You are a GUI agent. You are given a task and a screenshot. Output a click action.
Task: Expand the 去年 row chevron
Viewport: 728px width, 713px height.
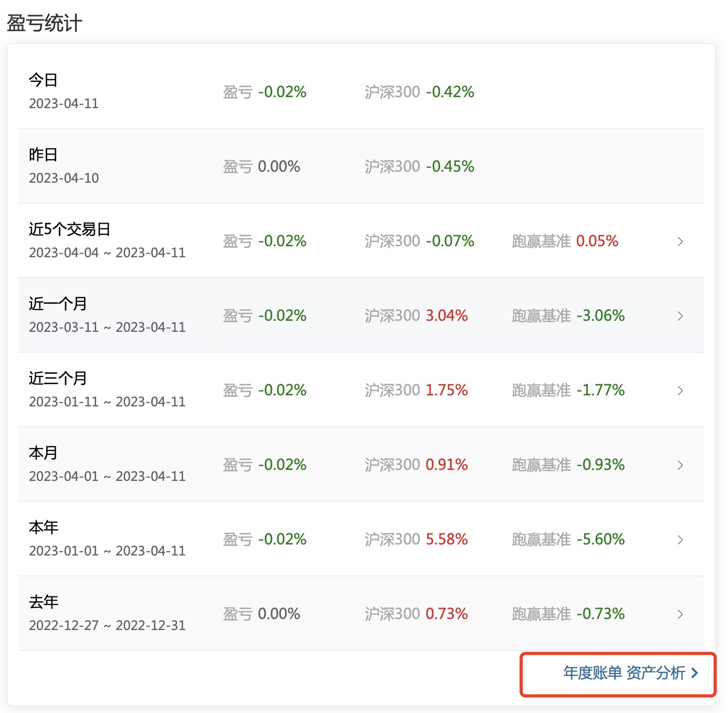(x=680, y=614)
